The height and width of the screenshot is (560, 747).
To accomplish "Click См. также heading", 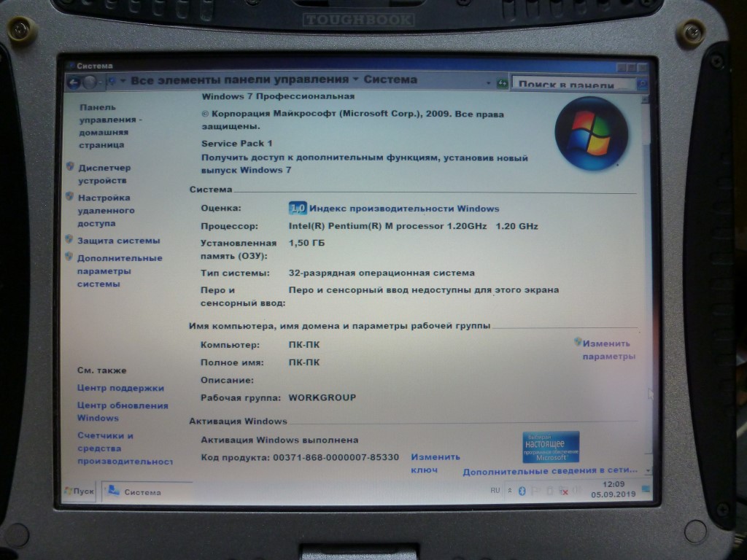I will 102,370.
